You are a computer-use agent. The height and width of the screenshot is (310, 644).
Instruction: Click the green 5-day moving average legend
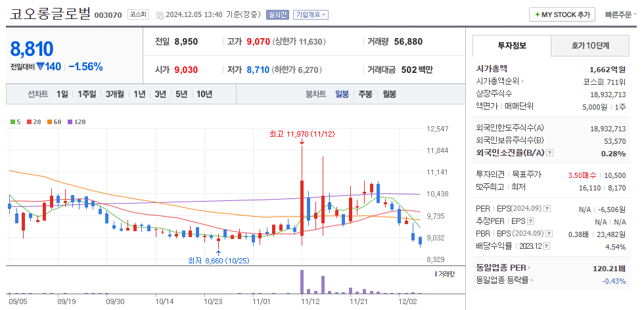click(16, 122)
